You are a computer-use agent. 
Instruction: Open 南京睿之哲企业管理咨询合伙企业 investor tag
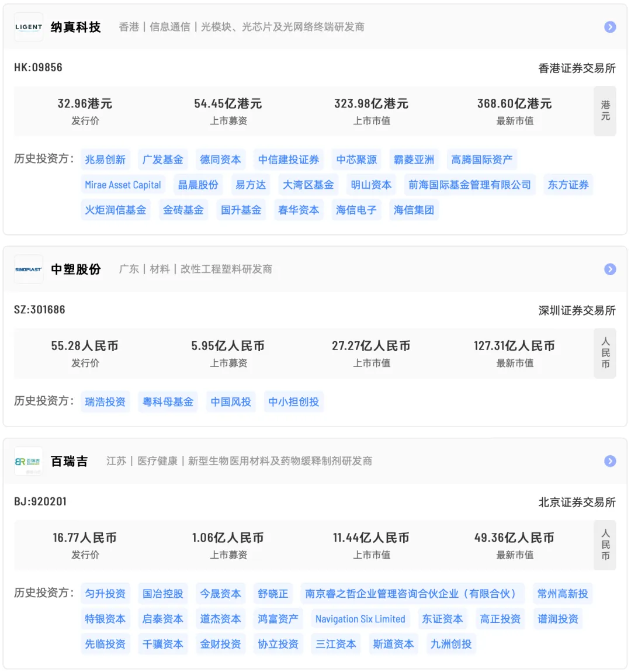413,594
